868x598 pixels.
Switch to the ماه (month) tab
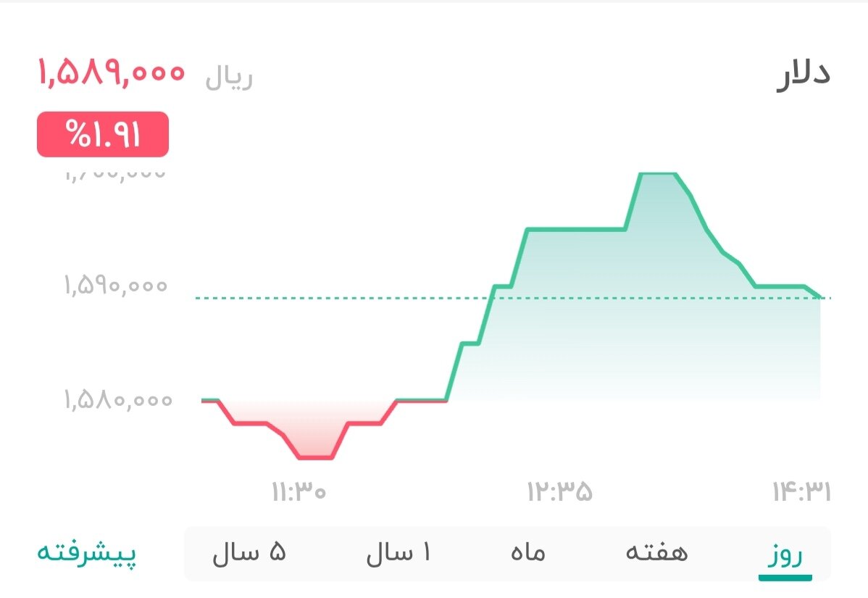click(x=527, y=552)
